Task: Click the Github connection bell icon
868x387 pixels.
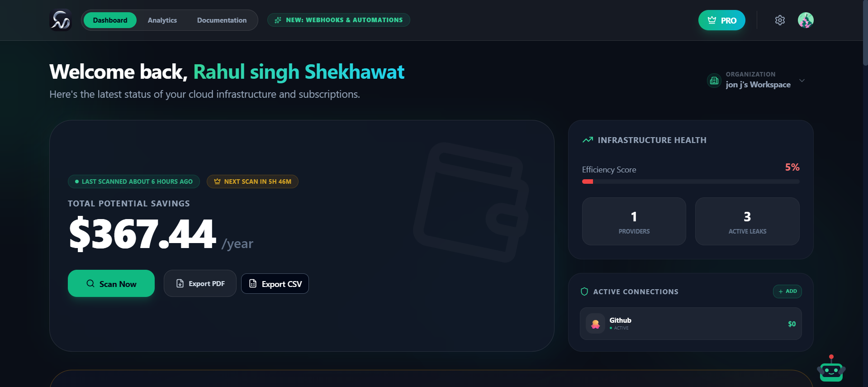Action: point(596,323)
